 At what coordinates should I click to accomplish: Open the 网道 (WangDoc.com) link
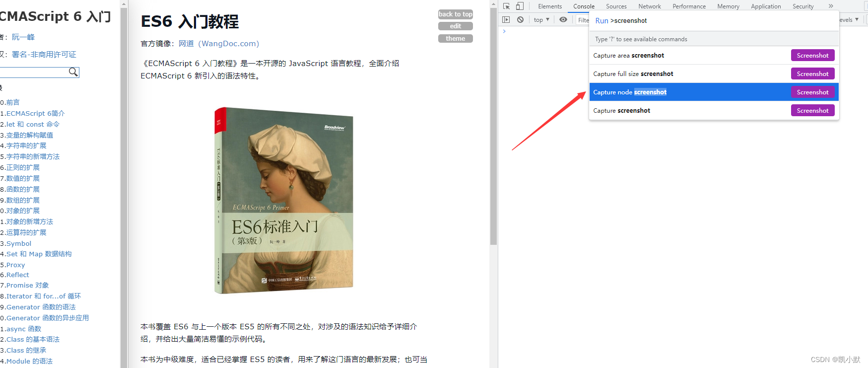coord(219,44)
